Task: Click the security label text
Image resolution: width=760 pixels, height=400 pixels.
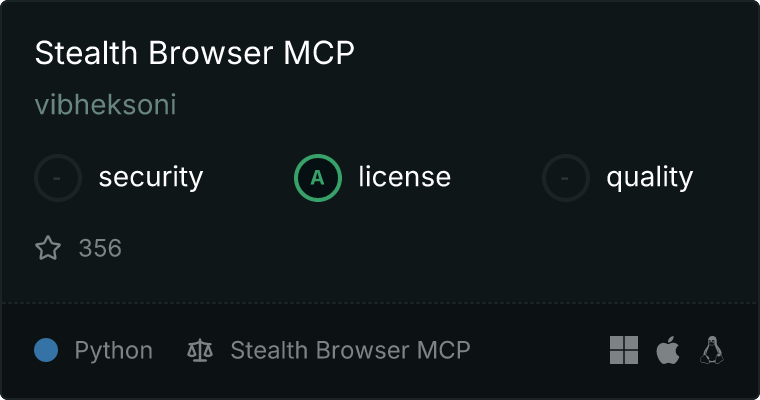Action: 151,177
